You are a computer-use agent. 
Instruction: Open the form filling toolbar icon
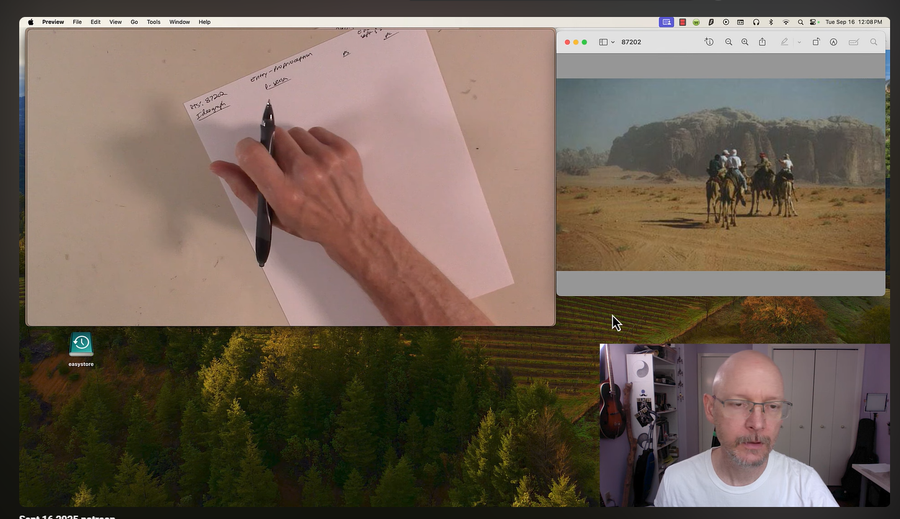tap(854, 42)
